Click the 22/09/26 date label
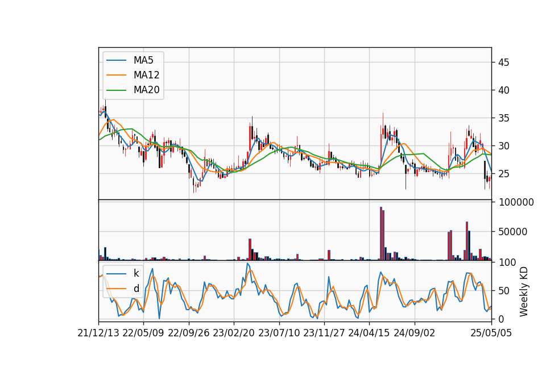 coord(189,333)
